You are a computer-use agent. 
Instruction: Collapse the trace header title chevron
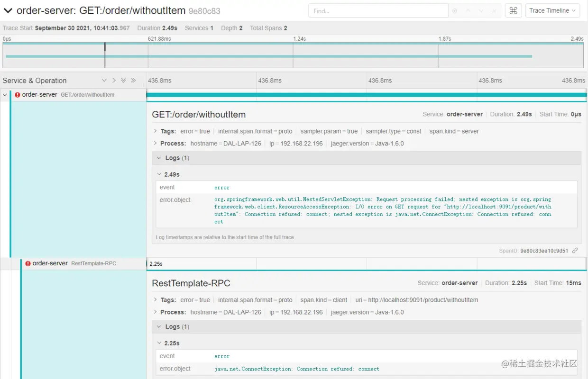pyautogui.click(x=8, y=10)
